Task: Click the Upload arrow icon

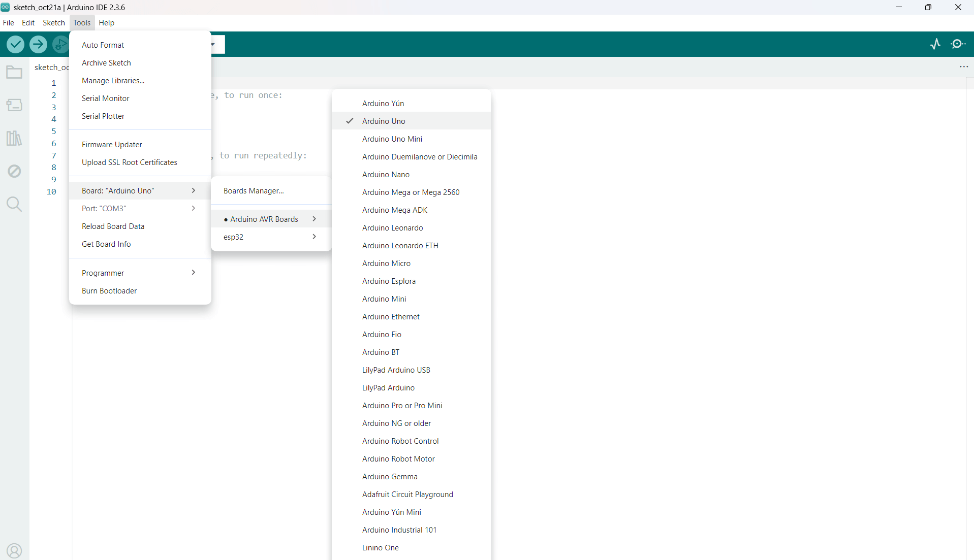Action: coord(38,44)
